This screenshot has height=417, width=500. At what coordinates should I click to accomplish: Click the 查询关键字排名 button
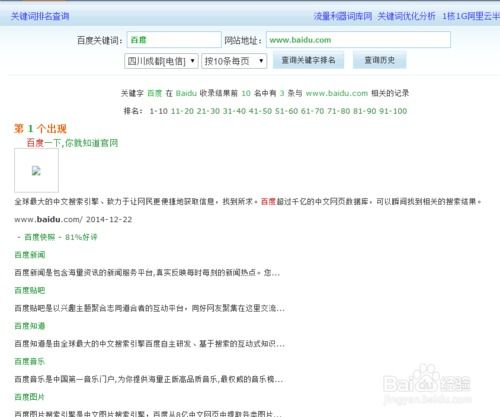click(x=308, y=60)
